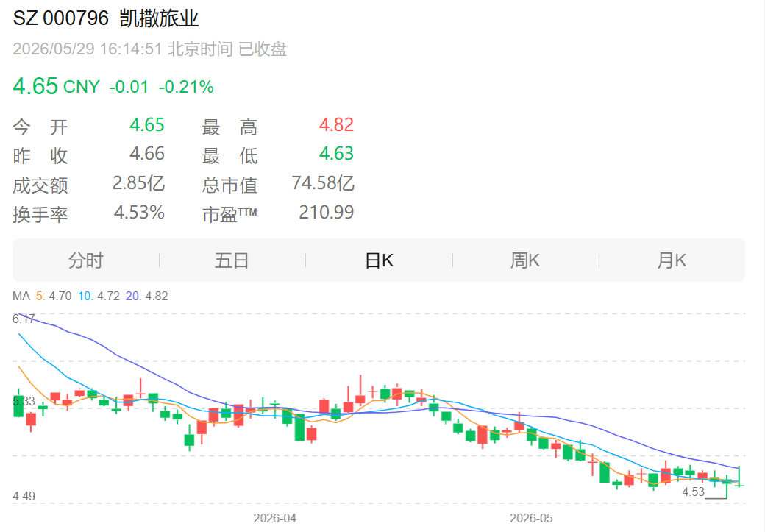This screenshot has width=765, height=532.
Task: Click the 2026-05 date axis label
Action: [531, 518]
